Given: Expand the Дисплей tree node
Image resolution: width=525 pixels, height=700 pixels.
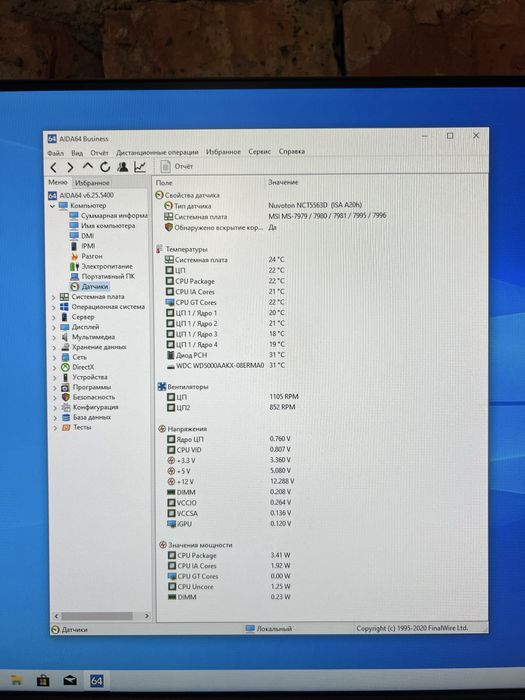Looking at the screenshot, I should coord(54,327).
